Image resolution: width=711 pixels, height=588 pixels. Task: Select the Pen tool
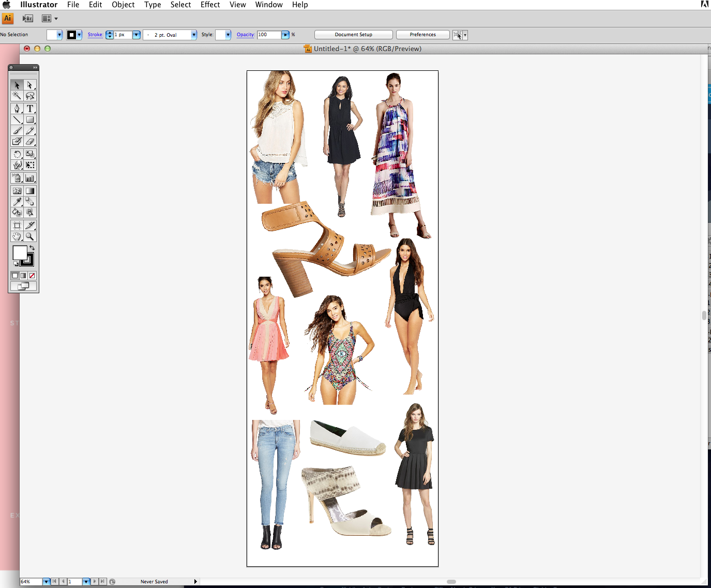tap(17, 109)
